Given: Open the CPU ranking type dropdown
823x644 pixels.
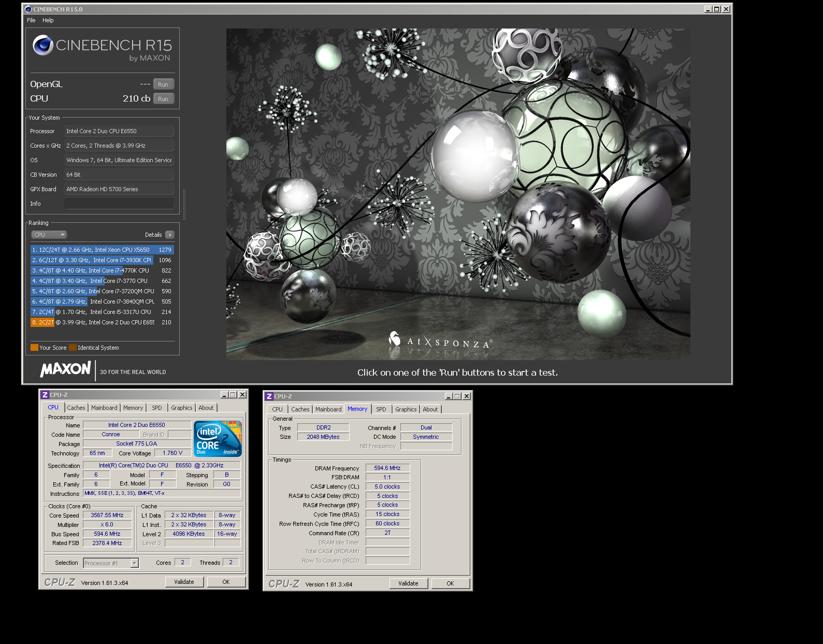Looking at the screenshot, I should coord(49,235).
